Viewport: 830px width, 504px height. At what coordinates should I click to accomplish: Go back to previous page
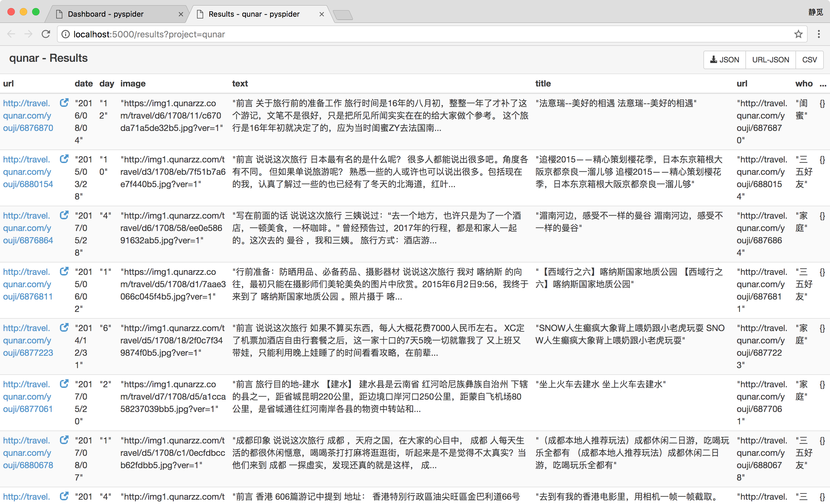tap(11, 34)
